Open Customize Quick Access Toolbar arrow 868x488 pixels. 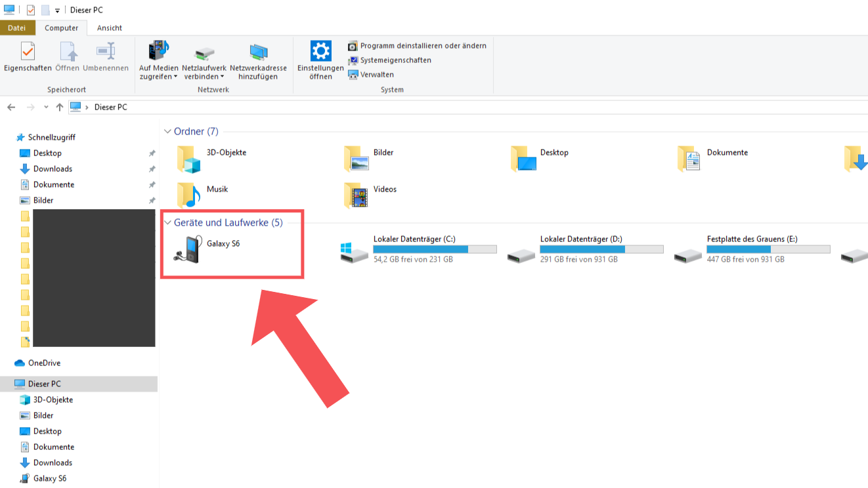[57, 10]
